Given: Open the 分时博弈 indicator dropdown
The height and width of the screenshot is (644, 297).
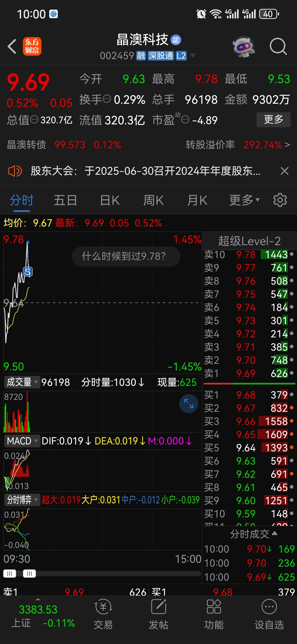Looking at the screenshot, I should [22, 500].
